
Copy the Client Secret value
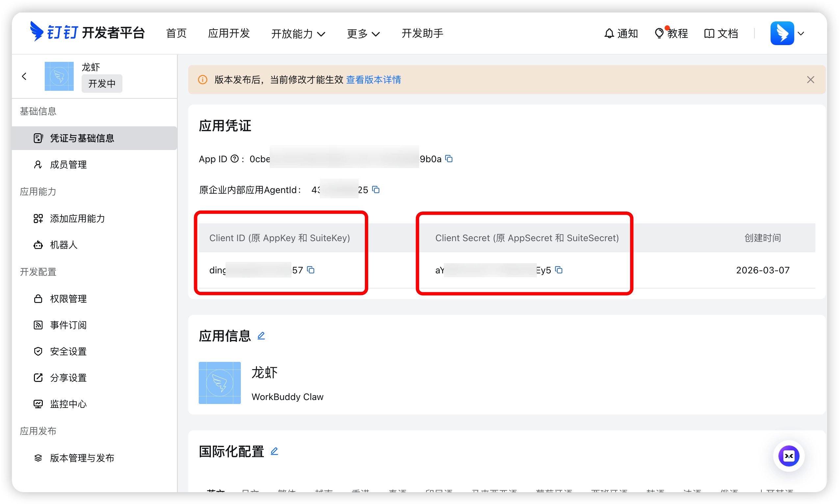tap(559, 270)
